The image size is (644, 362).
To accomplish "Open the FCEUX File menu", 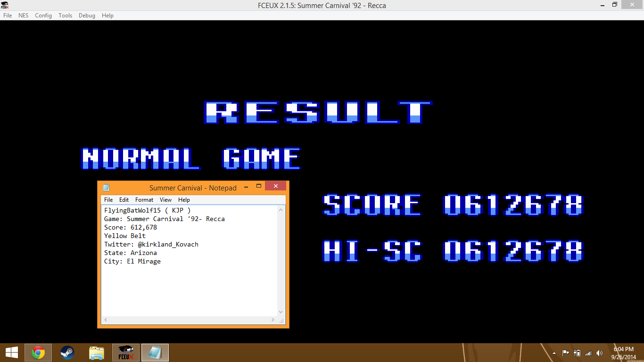I will (x=8, y=16).
